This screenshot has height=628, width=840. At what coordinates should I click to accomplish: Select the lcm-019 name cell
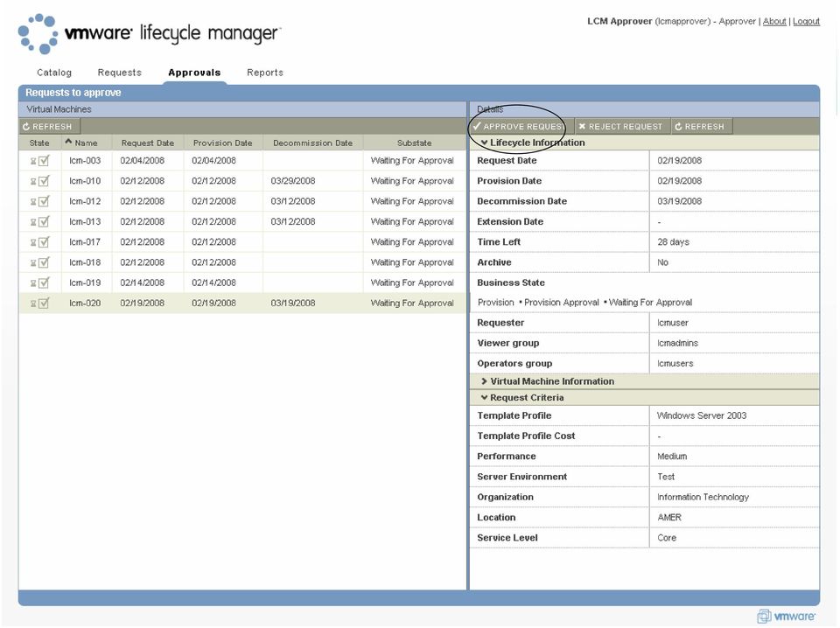85,283
